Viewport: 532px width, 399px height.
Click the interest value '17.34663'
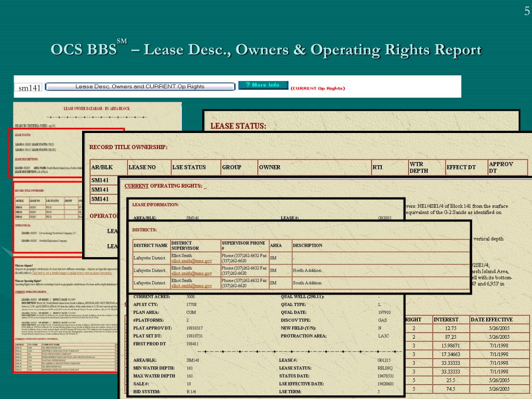pyautogui.click(x=450, y=354)
